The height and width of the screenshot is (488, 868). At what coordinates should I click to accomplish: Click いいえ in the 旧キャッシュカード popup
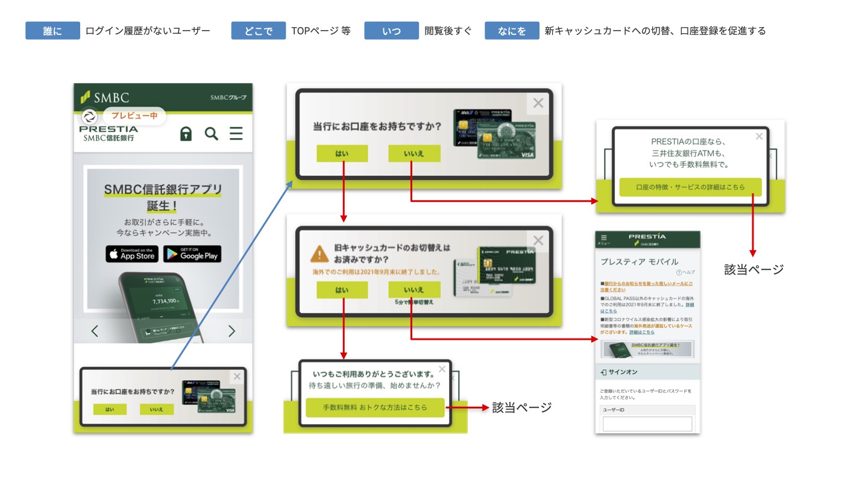point(414,290)
